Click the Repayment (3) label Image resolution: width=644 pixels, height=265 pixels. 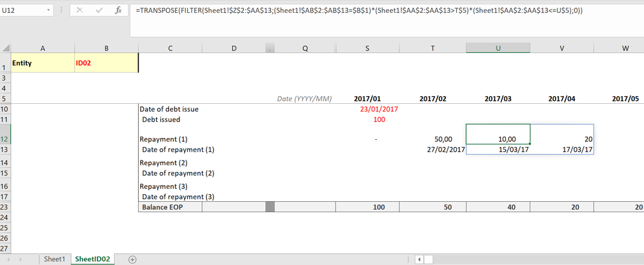[163, 186]
